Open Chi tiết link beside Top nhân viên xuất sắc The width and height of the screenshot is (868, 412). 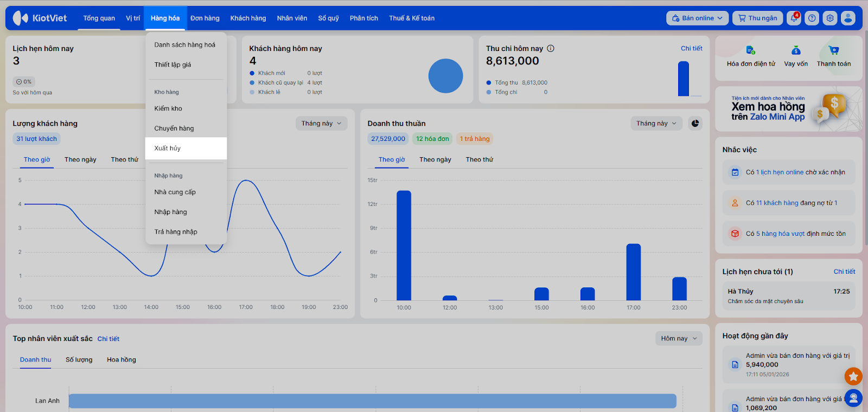(x=108, y=339)
